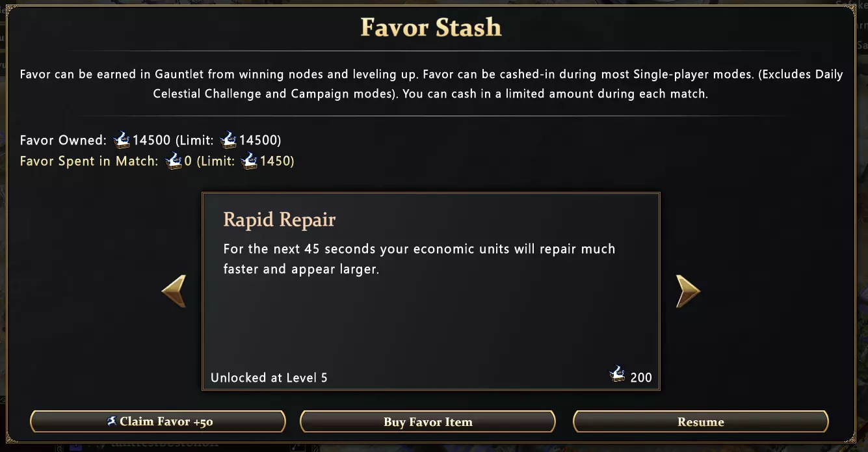
Task: Click the lightning icon on Claim Favor button
Action: (x=112, y=421)
